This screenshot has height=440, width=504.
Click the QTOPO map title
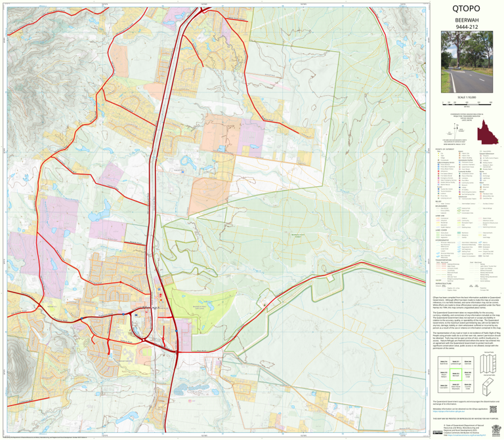466,9
